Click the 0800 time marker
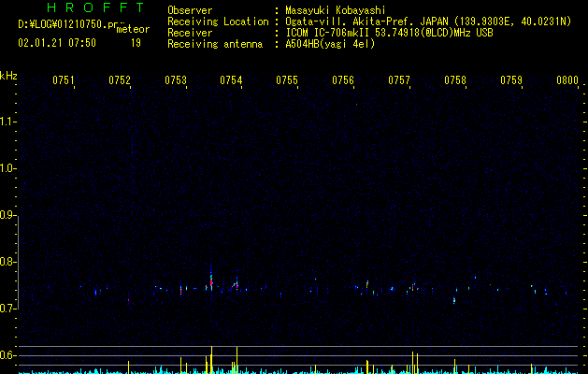This screenshot has width=588, height=374. (x=567, y=80)
